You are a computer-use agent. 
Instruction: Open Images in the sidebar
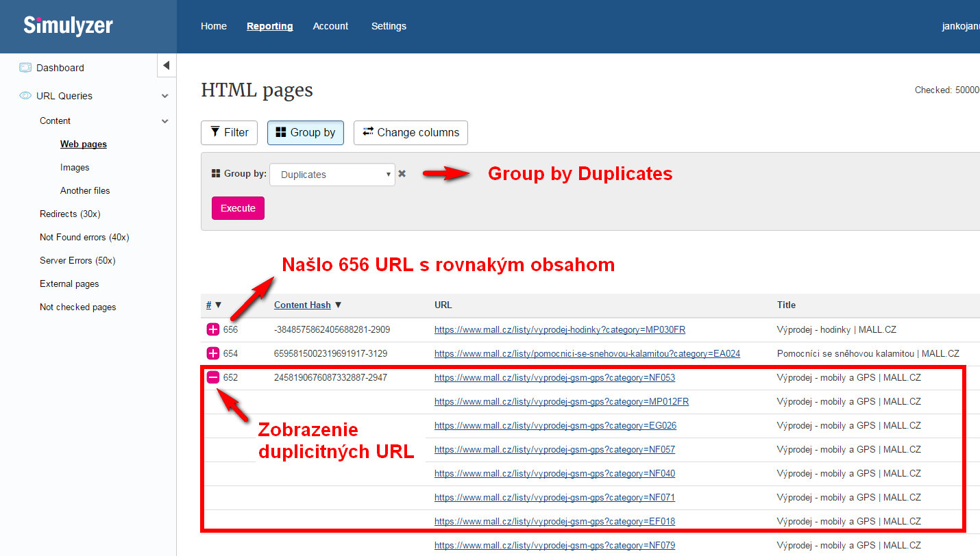(x=75, y=167)
